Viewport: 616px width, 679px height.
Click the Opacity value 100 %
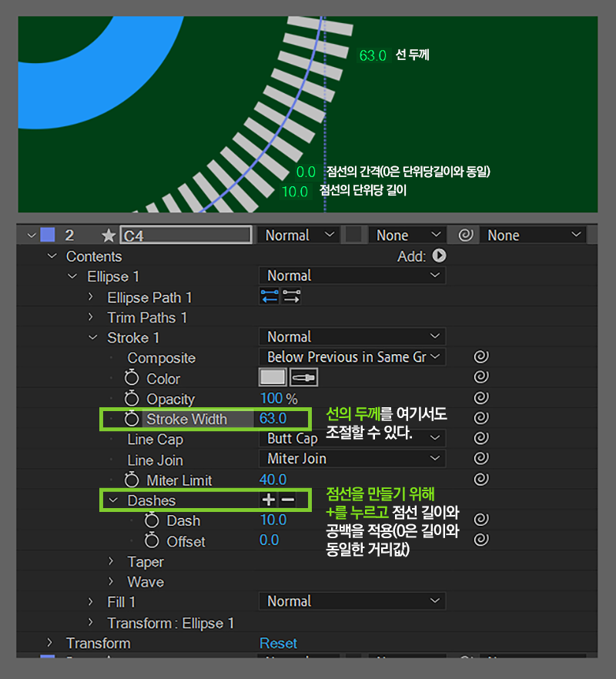pos(279,399)
